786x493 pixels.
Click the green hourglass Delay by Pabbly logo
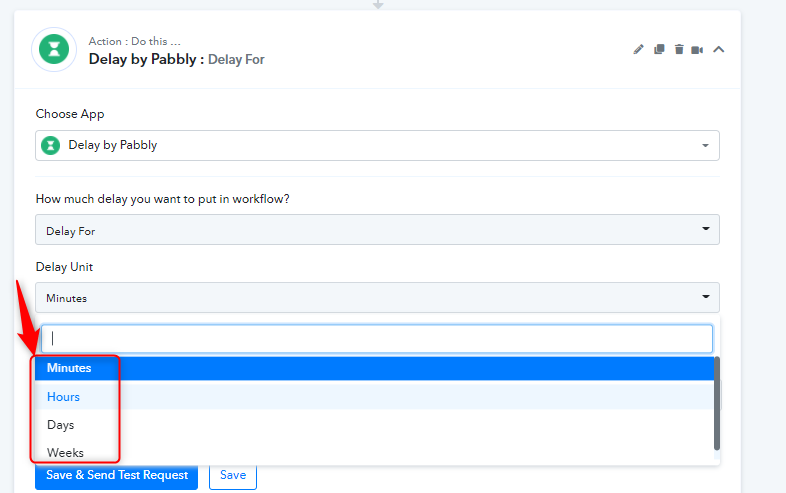click(54, 49)
